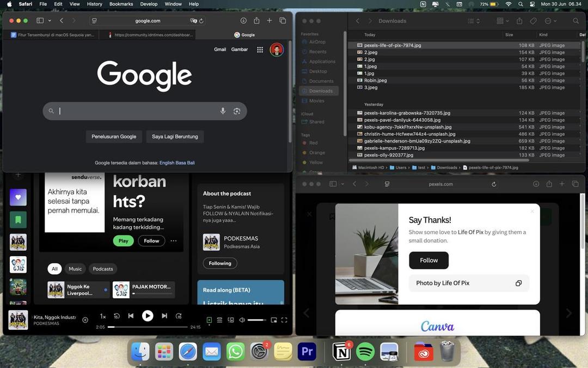Open Nggok Ke Liverpool episode tile
The height and width of the screenshot is (368, 588).
coord(78,290)
